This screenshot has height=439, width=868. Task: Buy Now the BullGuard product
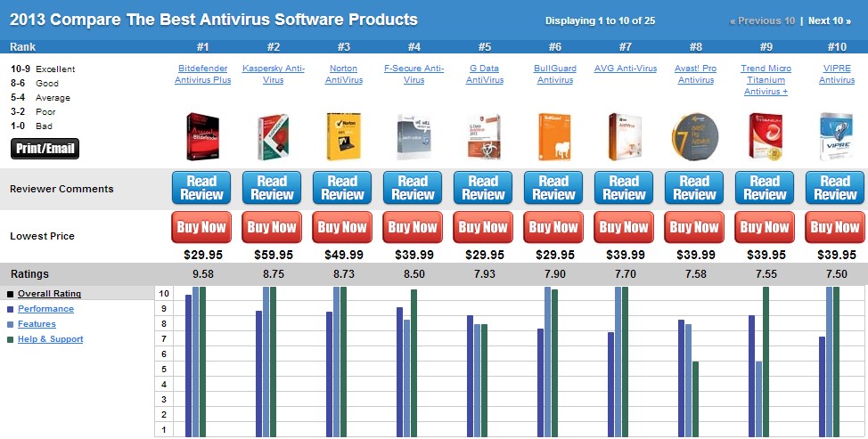tap(553, 227)
